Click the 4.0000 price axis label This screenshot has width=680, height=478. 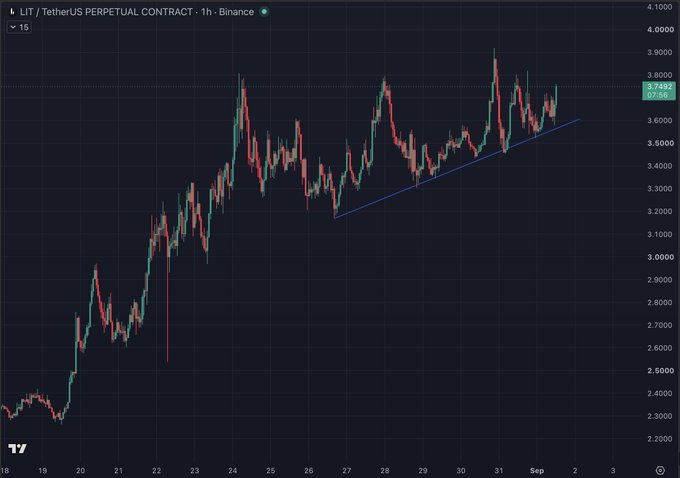point(660,29)
